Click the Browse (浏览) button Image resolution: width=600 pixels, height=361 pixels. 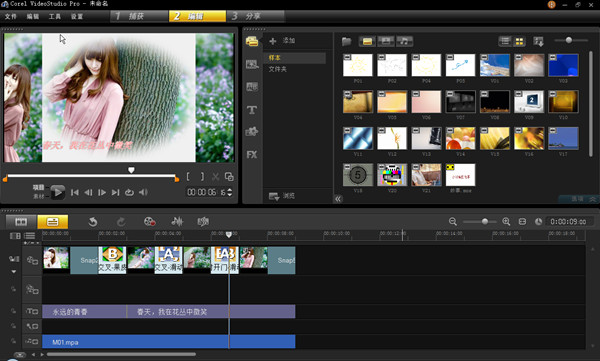tap(282, 196)
